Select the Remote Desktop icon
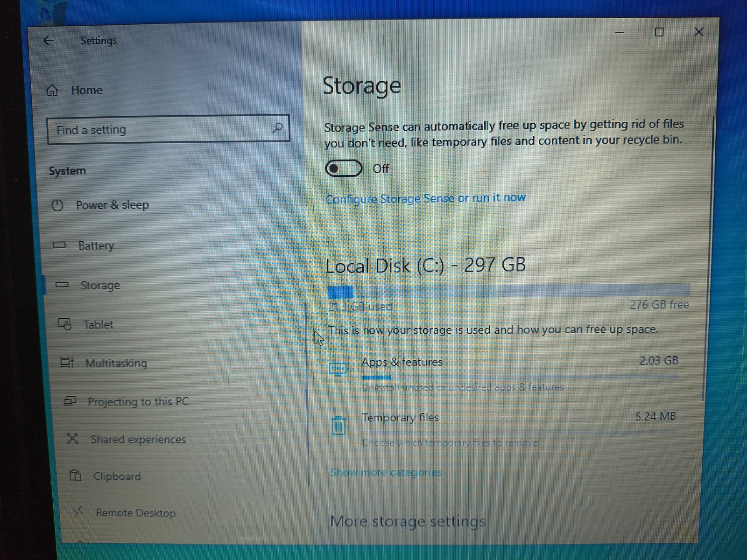Viewport: 747px width, 560px height. 78,512
